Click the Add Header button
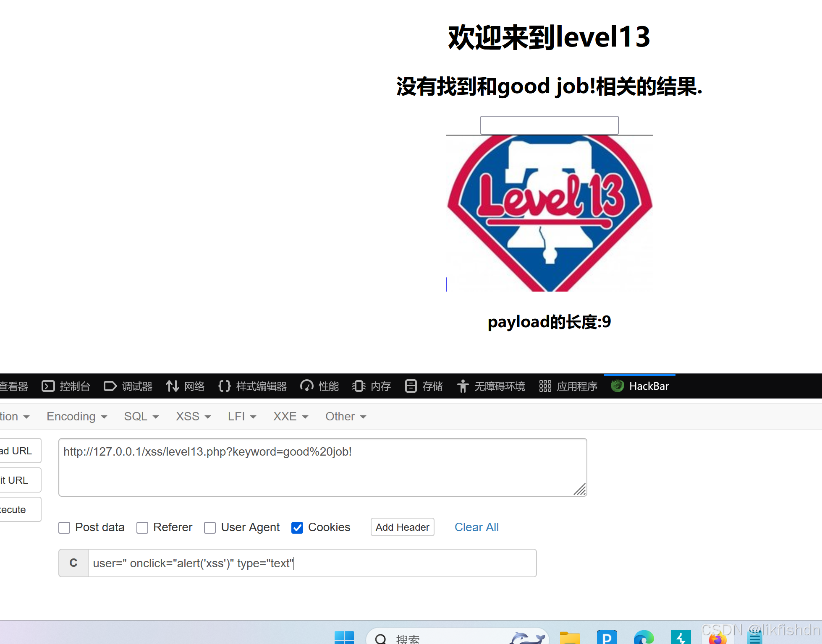The height and width of the screenshot is (644, 822). 402,527
